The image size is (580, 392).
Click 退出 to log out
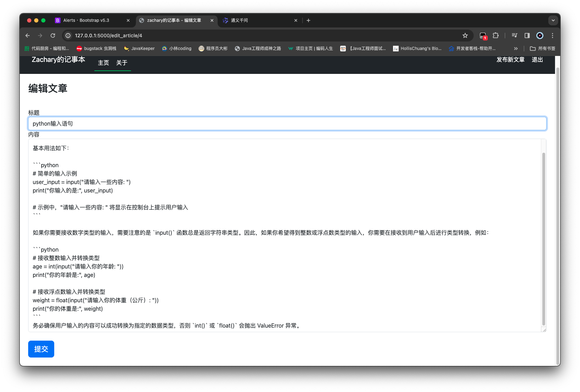coord(537,59)
